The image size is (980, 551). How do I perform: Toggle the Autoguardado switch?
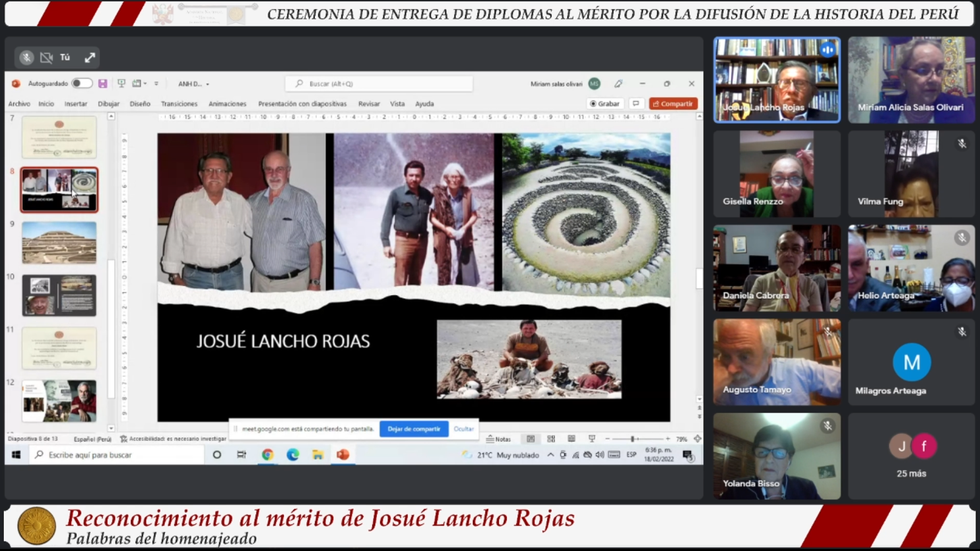click(82, 84)
